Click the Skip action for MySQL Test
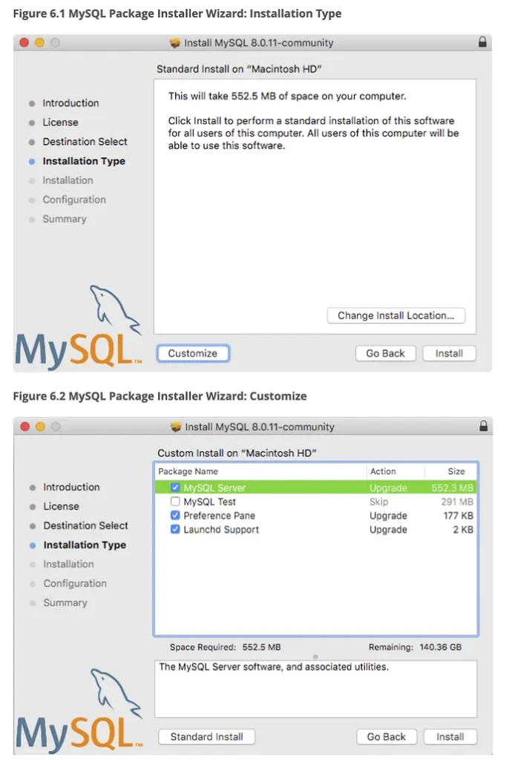Image resolution: width=532 pixels, height=760 pixels. point(379,502)
